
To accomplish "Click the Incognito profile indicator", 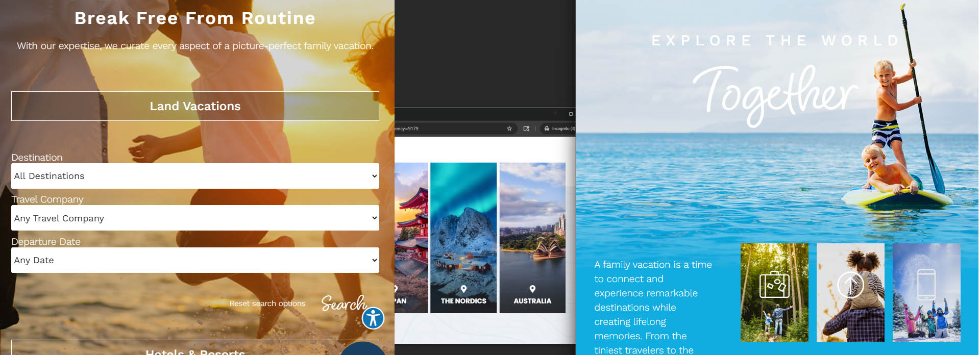I will click(x=560, y=129).
